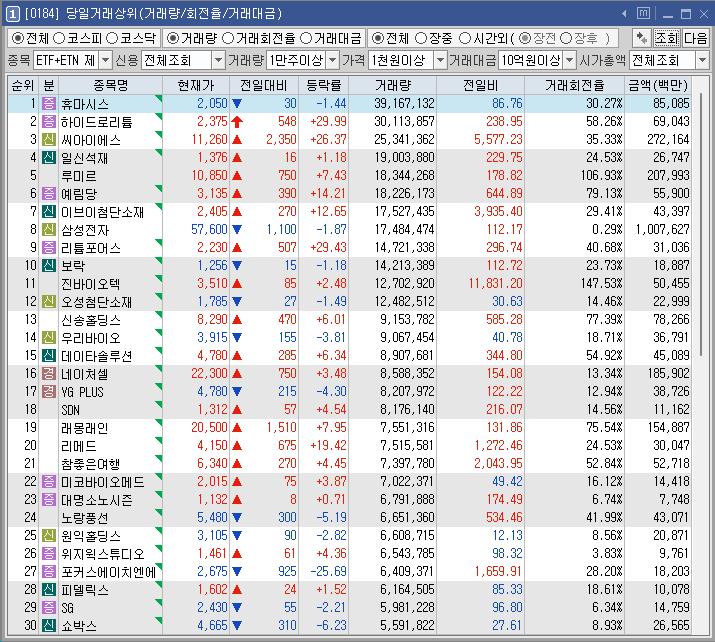
Task: Sort by the 순위 column header
Action: coord(23,85)
